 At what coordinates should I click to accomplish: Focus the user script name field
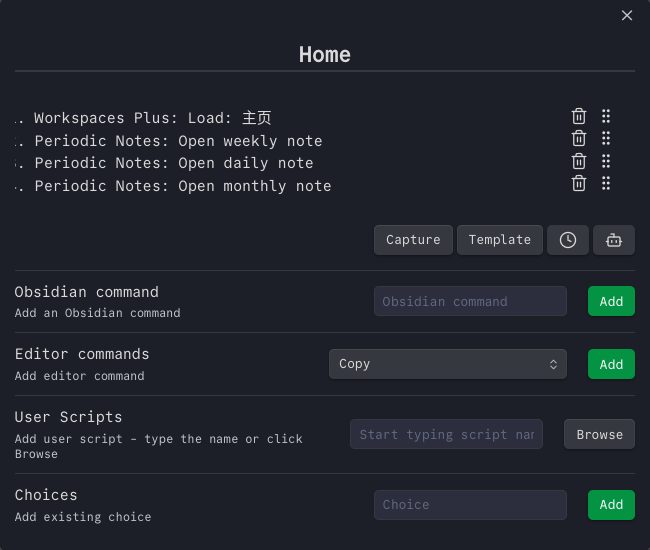(x=446, y=434)
